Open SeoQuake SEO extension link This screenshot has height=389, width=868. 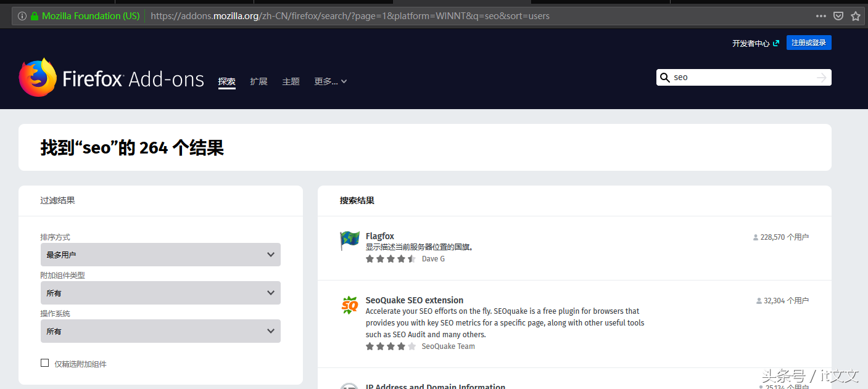click(415, 300)
